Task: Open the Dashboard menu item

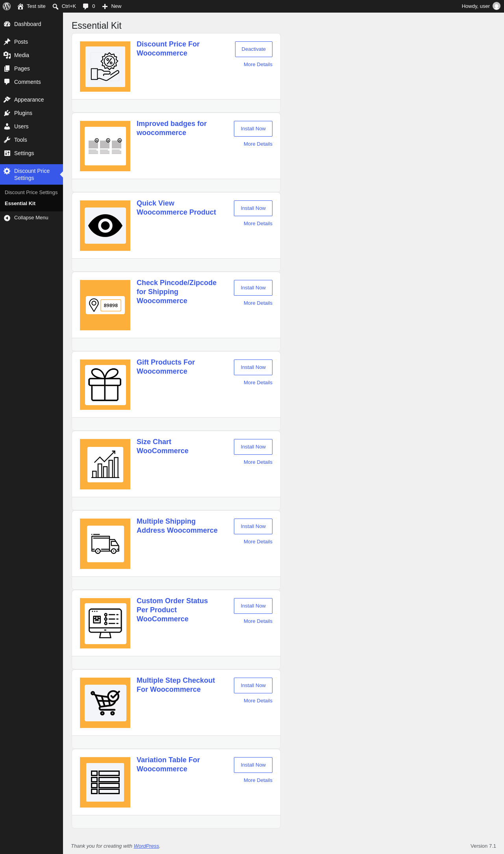Action: tap(31, 24)
